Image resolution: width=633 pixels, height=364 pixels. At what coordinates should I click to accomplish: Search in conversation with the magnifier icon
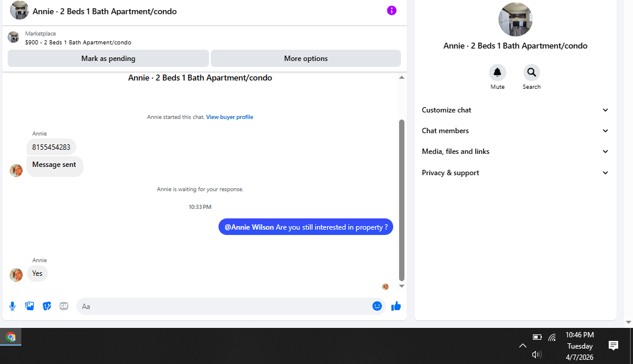click(x=532, y=73)
